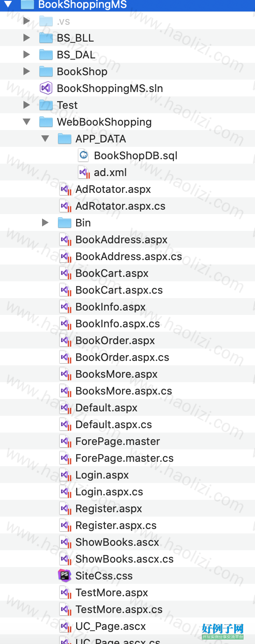The width and height of the screenshot is (255, 644).
Task: Collapse the APP_DATA folder
Action: (x=45, y=138)
